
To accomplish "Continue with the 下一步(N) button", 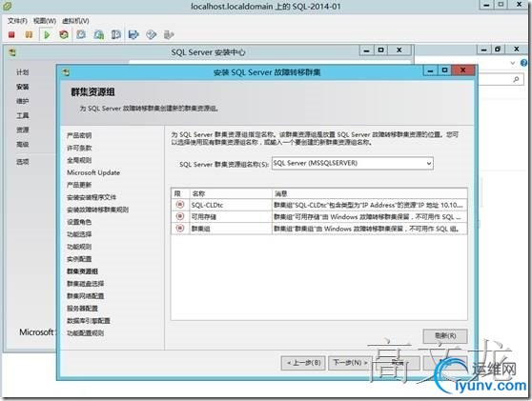I will point(350,363).
